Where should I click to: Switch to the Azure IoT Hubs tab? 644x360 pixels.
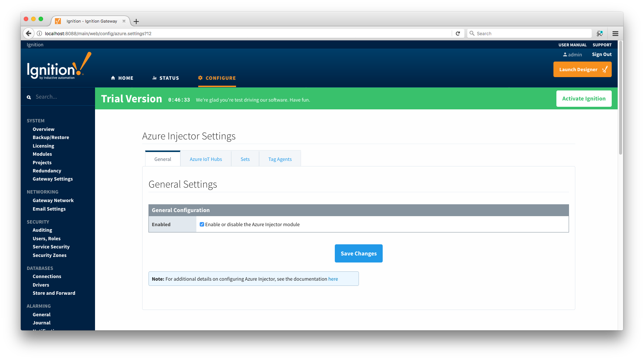pos(206,159)
